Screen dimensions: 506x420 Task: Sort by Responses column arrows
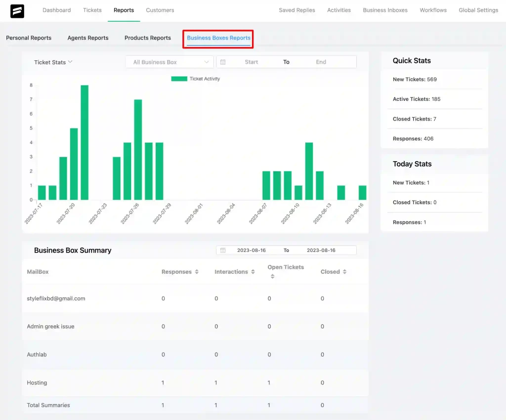click(x=197, y=272)
